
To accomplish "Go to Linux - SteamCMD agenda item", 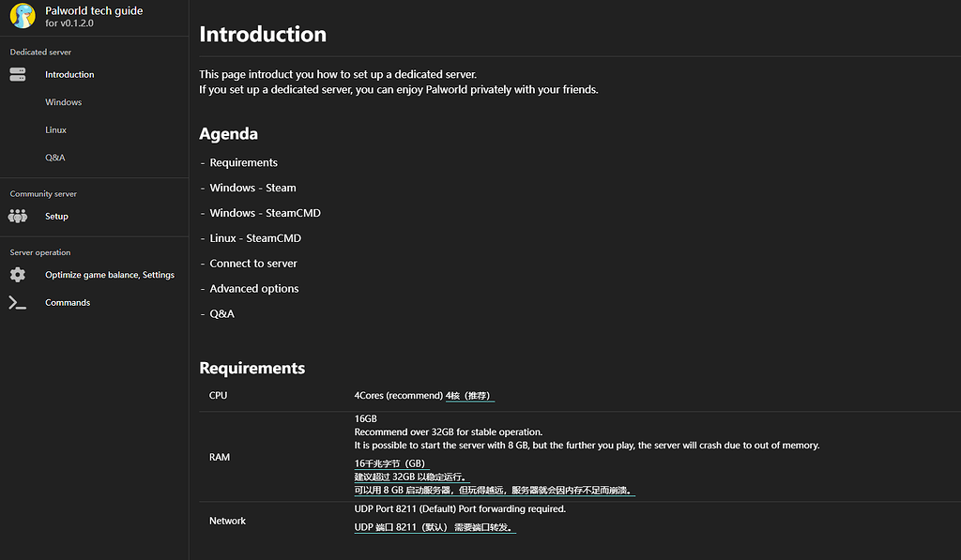I will pos(255,238).
